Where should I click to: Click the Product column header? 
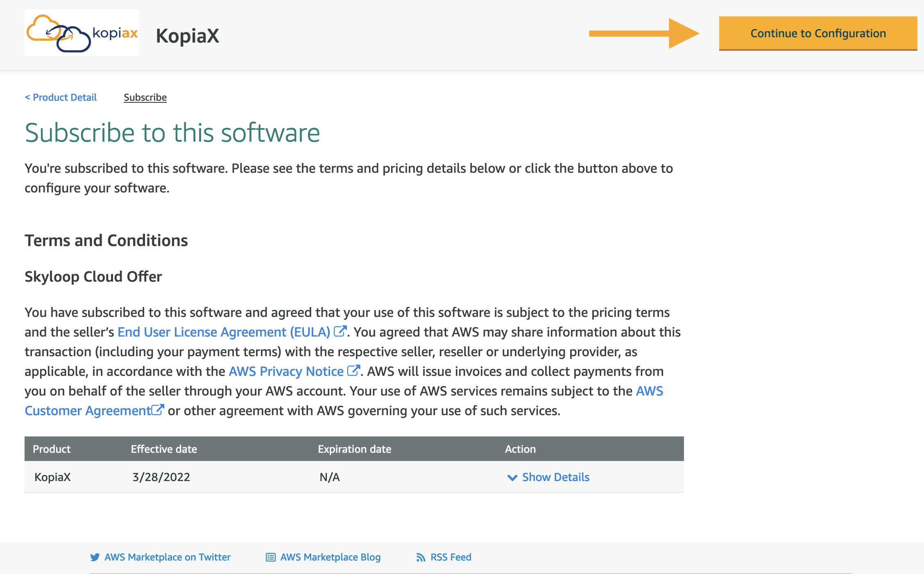tap(52, 449)
